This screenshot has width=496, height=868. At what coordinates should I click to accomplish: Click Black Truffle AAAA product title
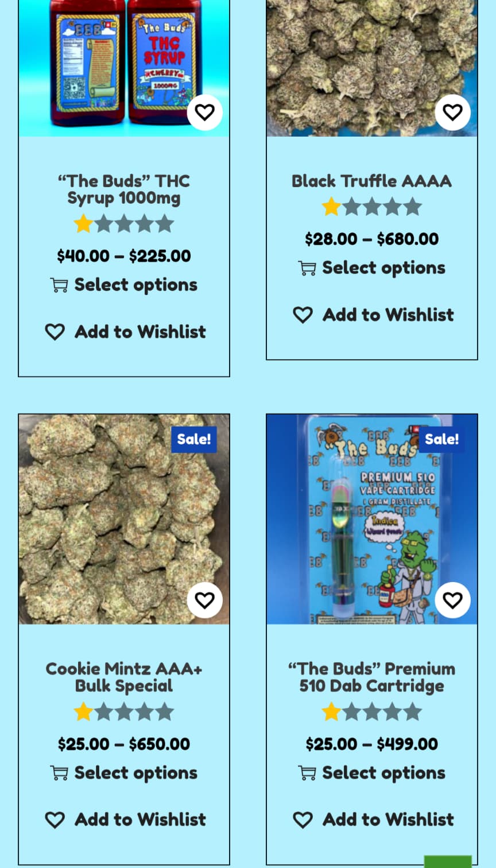[372, 181]
